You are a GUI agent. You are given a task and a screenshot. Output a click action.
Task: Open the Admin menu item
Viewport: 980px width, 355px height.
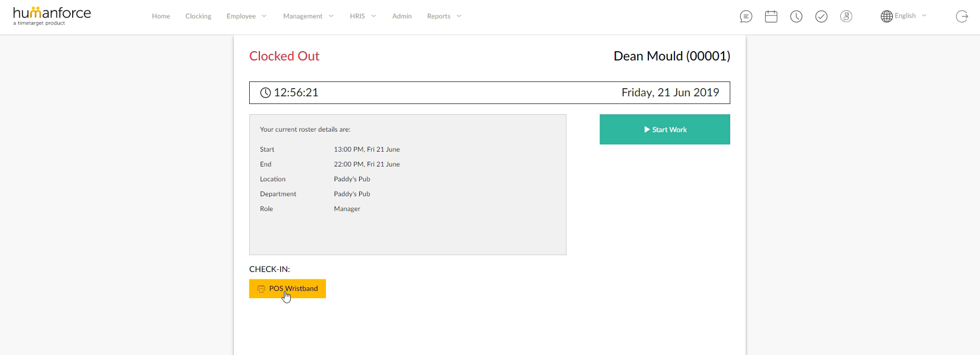402,16
